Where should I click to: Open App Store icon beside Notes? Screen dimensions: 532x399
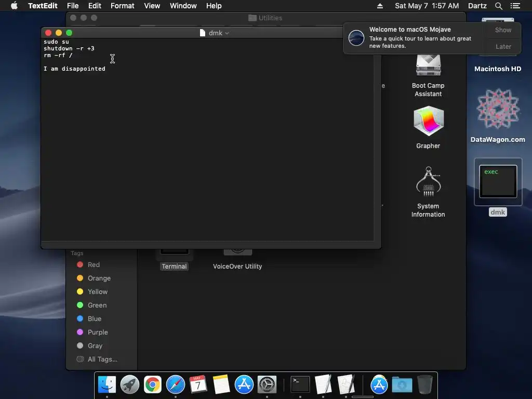(244, 385)
